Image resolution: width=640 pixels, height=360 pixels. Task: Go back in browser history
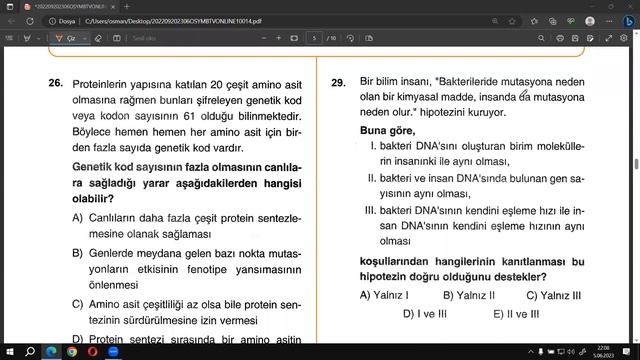point(11,21)
